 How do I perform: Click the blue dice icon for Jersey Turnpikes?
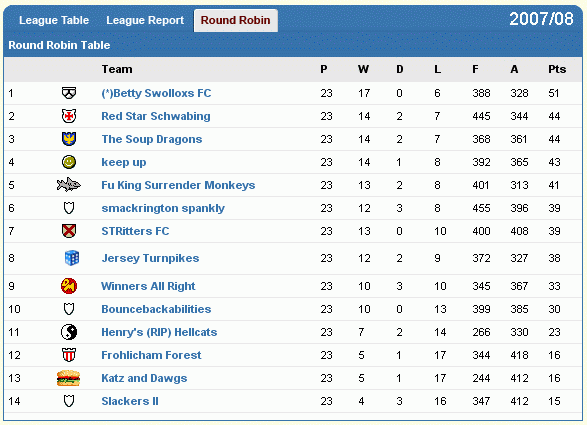coord(72,258)
